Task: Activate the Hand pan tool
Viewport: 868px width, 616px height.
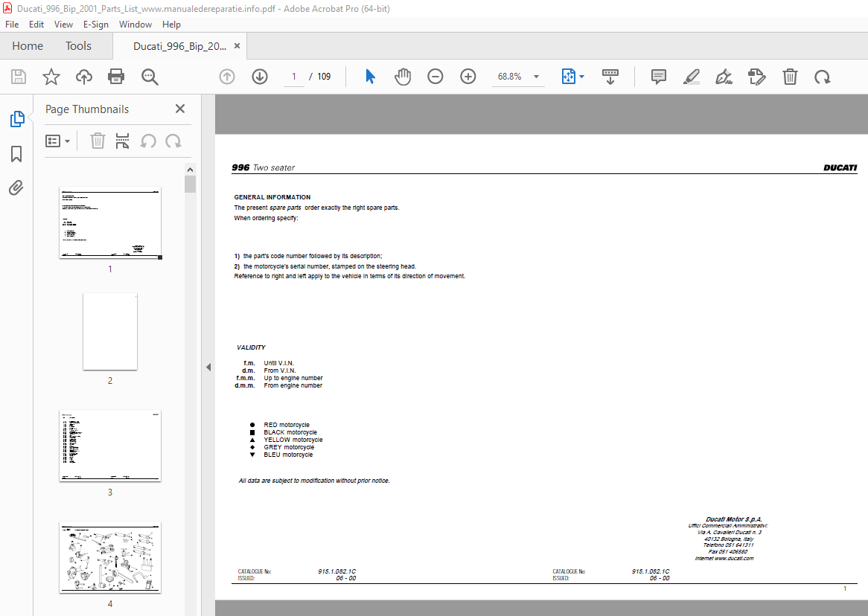Action: 403,77
